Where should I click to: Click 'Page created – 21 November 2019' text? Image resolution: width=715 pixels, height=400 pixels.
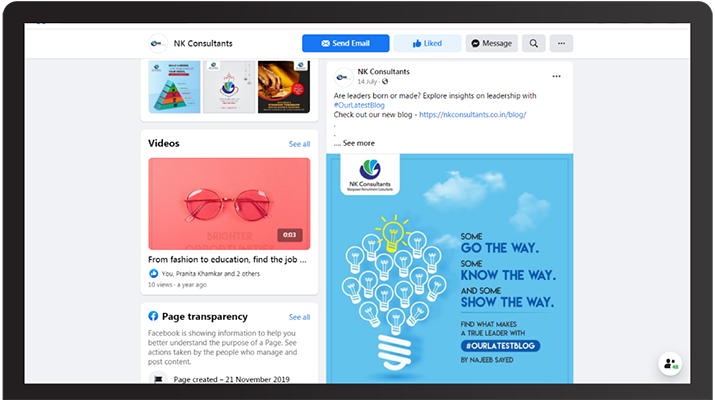point(231,379)
